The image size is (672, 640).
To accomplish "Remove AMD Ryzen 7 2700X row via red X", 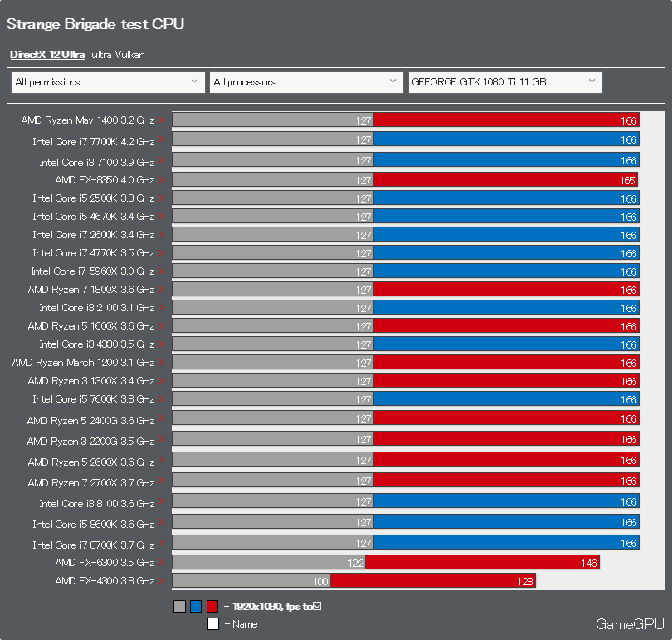I will (x=162, y=480).
